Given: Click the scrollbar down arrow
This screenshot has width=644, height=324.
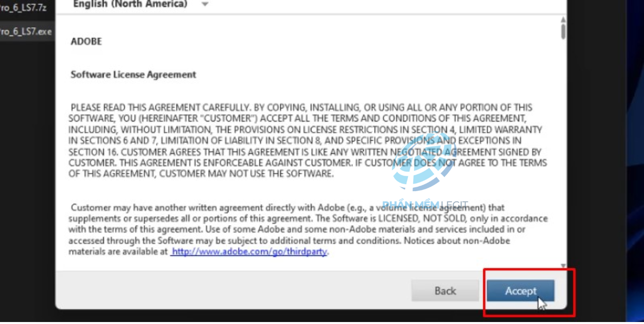Looking at the screenshot, I should tap(563, 266).
